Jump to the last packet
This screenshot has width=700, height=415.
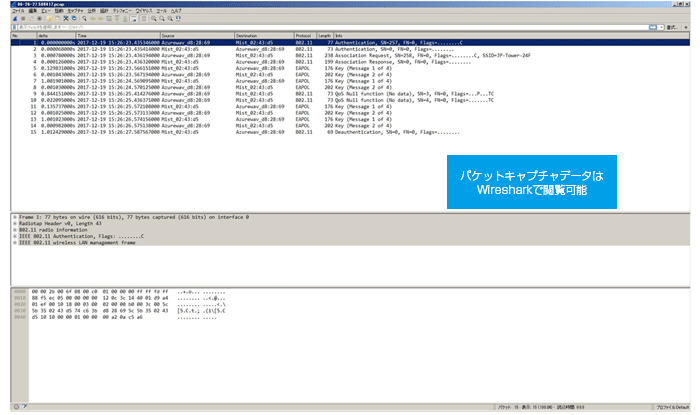click(x=125, y=19)
